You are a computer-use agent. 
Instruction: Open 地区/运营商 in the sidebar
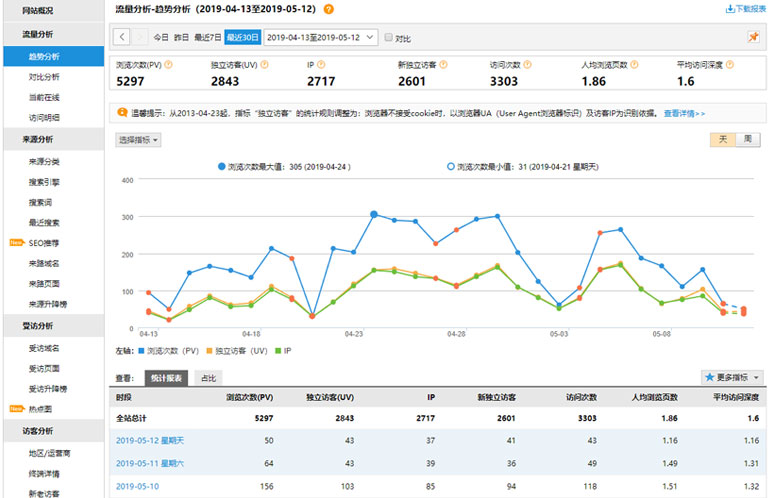click(49, 453)
